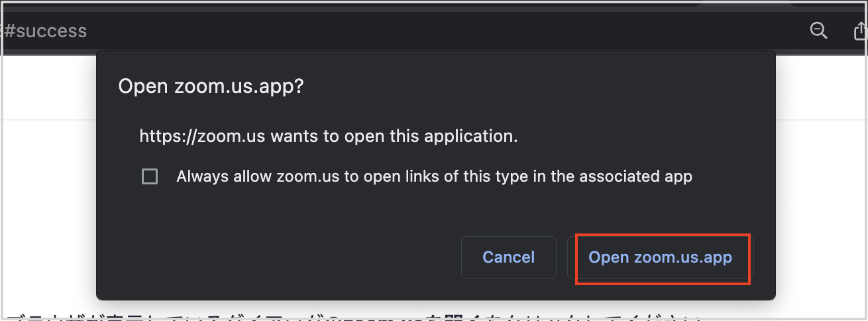The image size is (868, 321).
Task: Launch Zoom via the red-outlined button
Action: coord(661,257)
